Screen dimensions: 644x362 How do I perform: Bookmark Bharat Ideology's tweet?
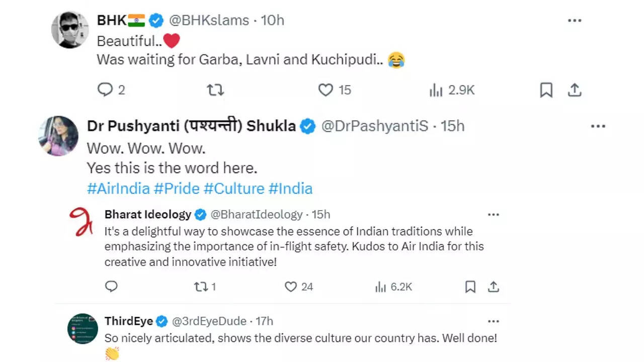(470, 287)
